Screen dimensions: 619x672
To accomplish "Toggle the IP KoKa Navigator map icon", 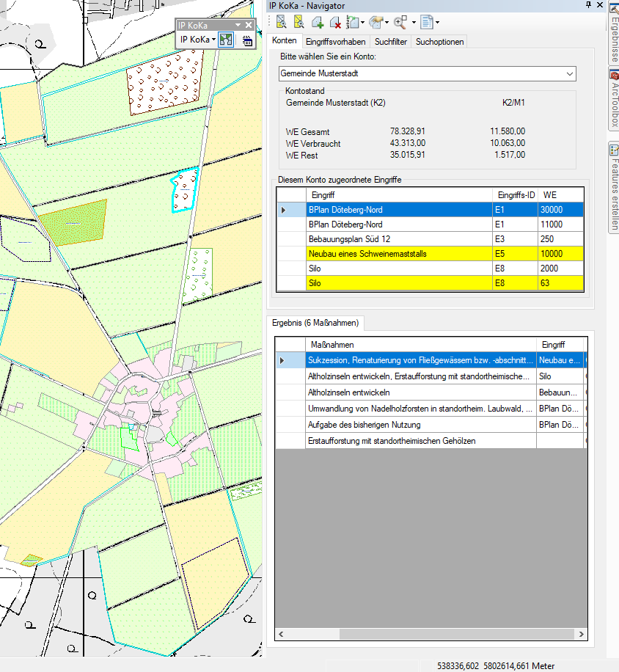I will (226, 40).
